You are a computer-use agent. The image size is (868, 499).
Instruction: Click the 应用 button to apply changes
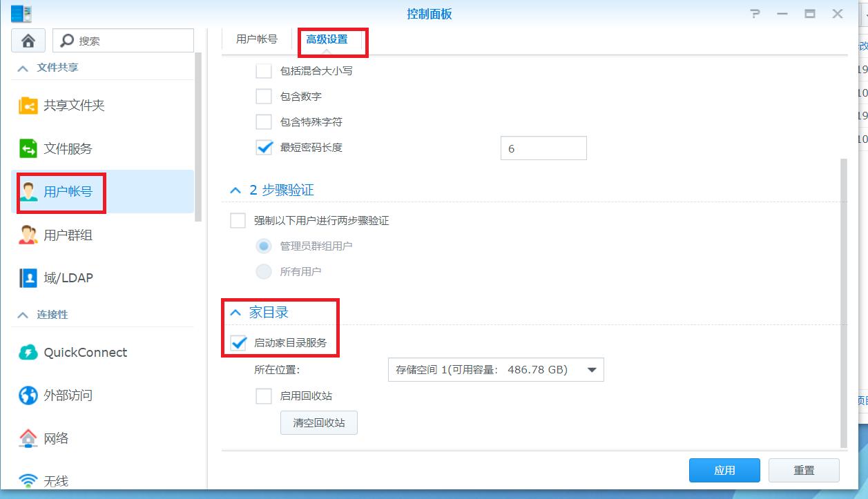pyautogui.click(x=724, y=470)
